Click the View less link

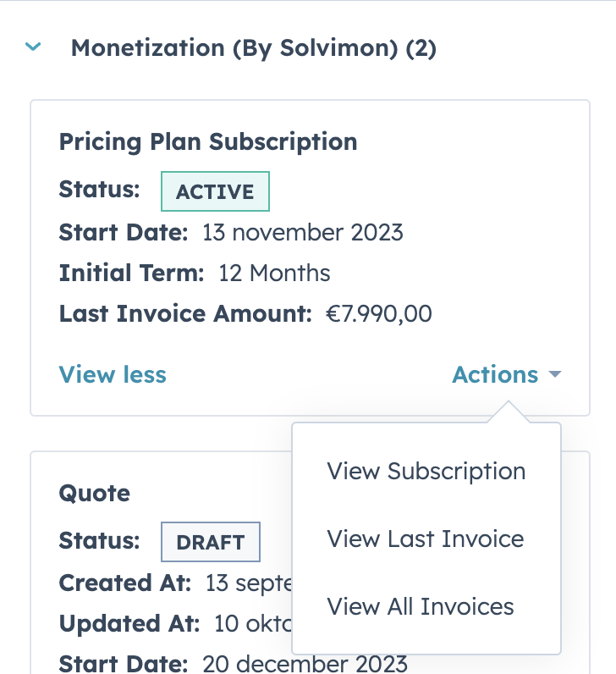pos(113,374)
